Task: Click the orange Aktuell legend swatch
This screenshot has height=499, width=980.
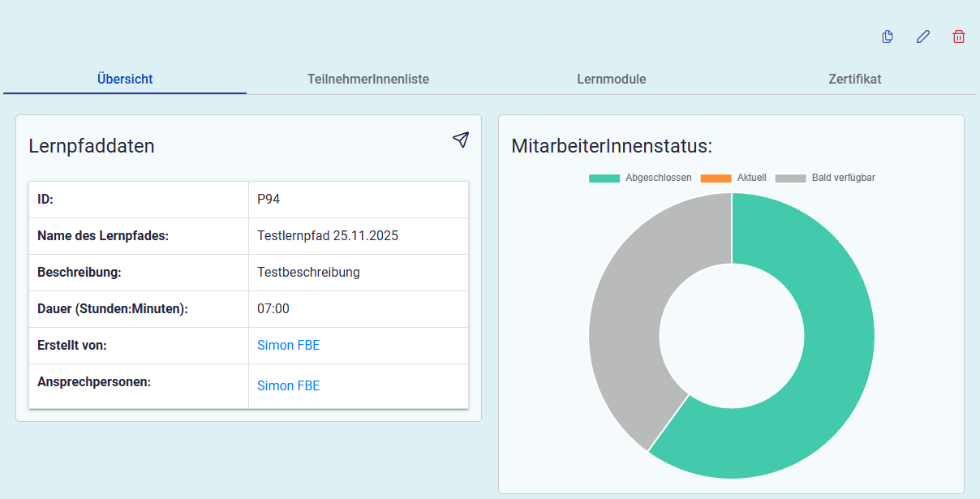Action: tap(715, 178)
